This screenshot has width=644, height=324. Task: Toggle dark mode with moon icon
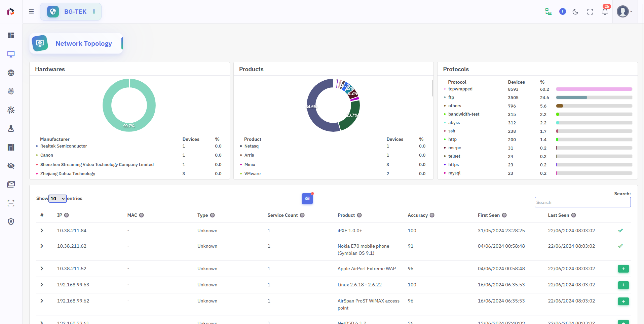pos(575,12)
